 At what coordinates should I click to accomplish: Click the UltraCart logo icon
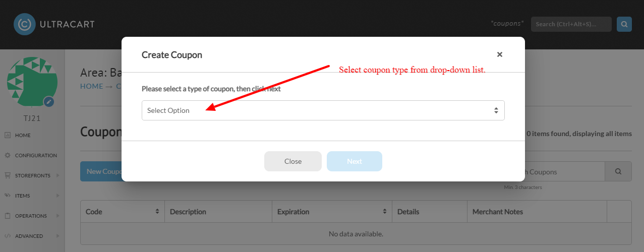[x=24, y=24]
